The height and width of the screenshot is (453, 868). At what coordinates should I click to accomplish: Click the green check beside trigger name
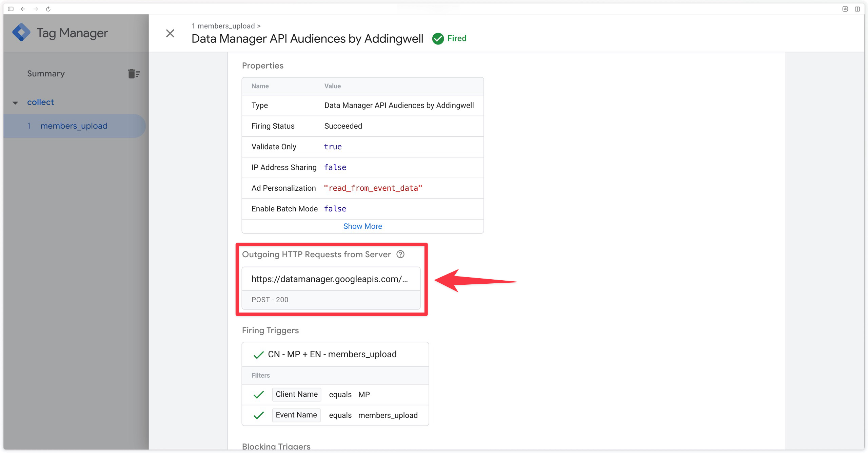pos(259,355)
